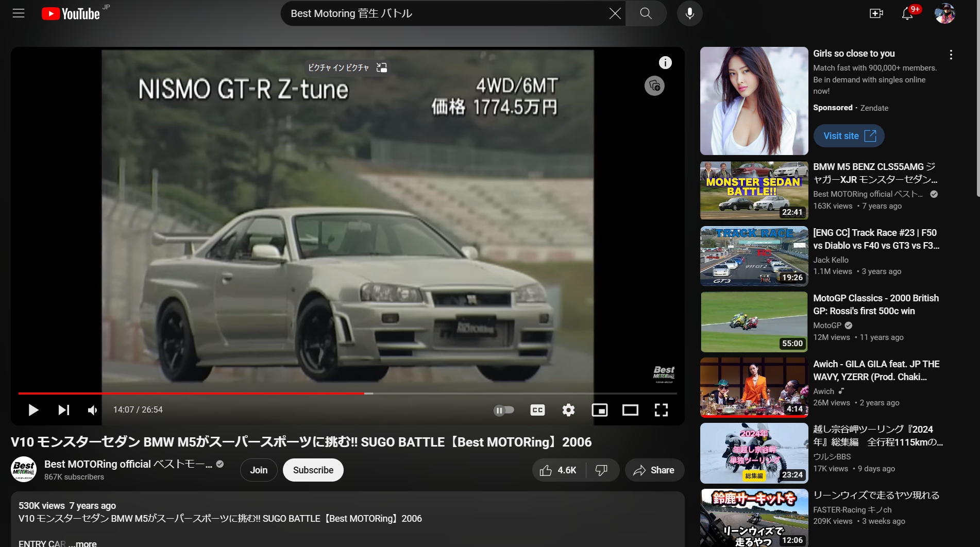Screen dimensions: 980x547
Task: Enable theater mode
Action: click(x=630, y=410)
